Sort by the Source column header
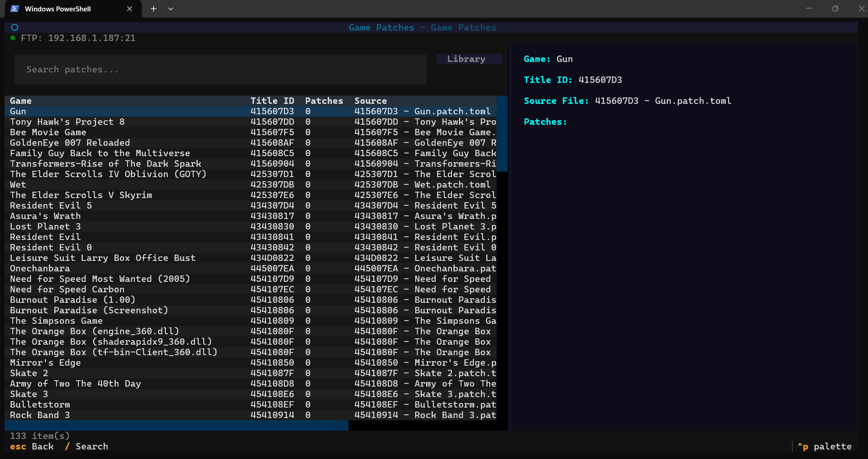The height and width of the screenshot is (459, 868). (370, 101)
